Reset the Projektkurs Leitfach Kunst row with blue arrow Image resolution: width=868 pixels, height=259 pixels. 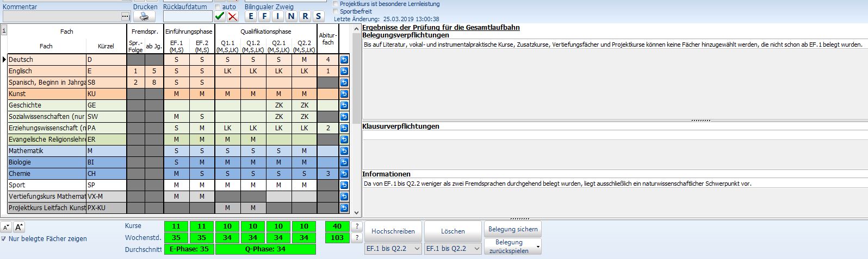tap(344, 208)
